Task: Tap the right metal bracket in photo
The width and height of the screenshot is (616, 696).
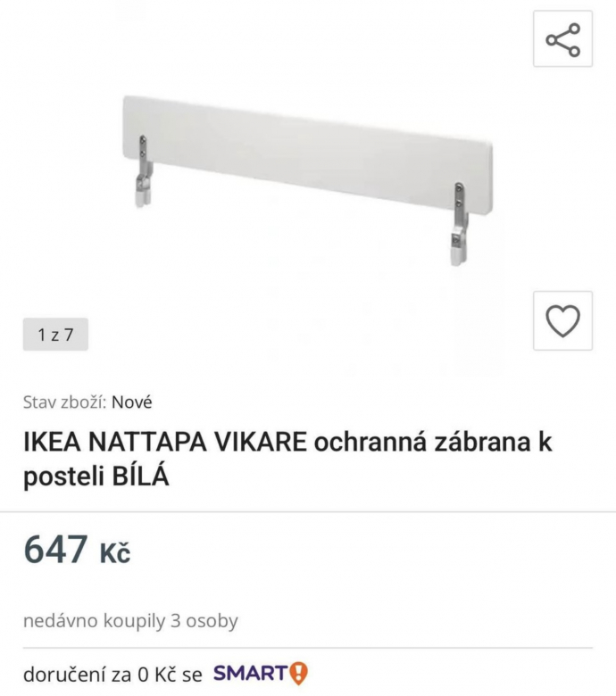Action: tap(460, 224)
